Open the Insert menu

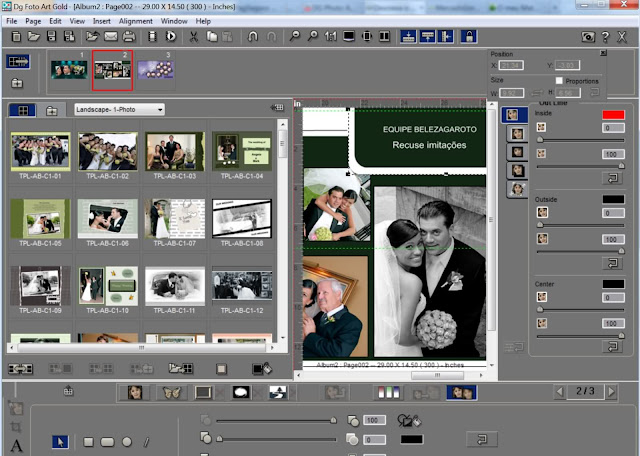101,20
